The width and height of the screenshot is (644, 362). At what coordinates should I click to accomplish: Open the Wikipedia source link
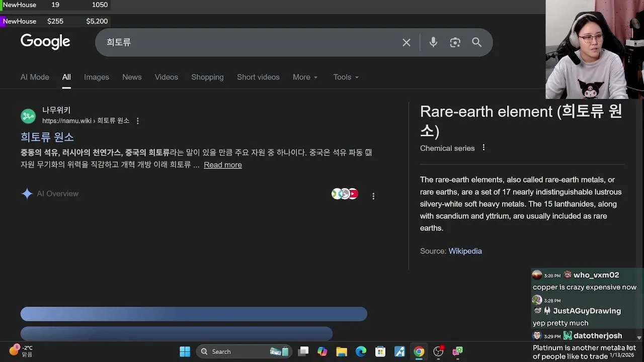coord(465,251)
